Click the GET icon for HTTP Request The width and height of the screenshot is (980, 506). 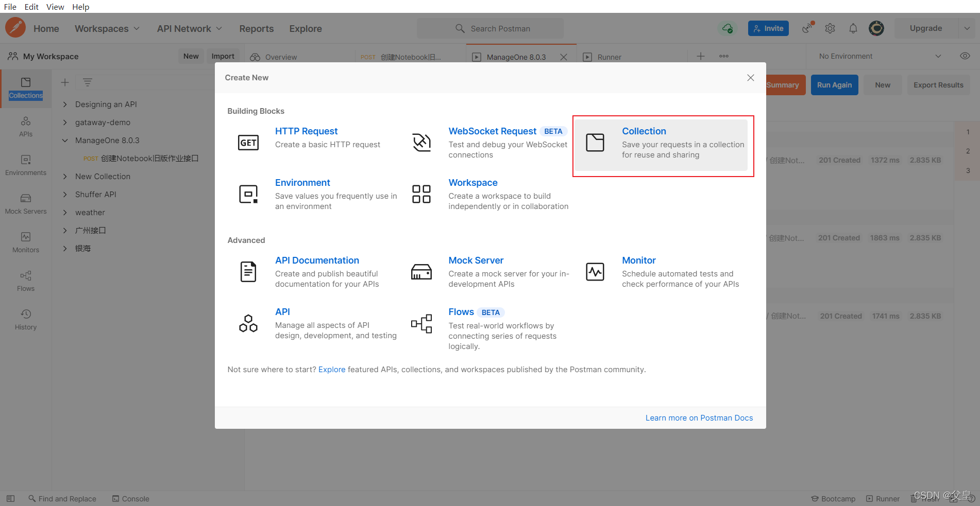click(x=248, y=143)
